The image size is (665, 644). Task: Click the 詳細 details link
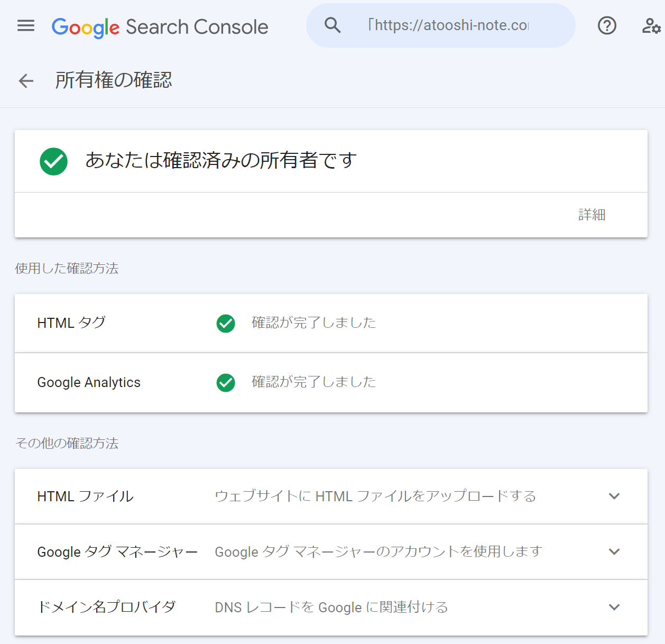pyautogui.click(x=592, y=215)
